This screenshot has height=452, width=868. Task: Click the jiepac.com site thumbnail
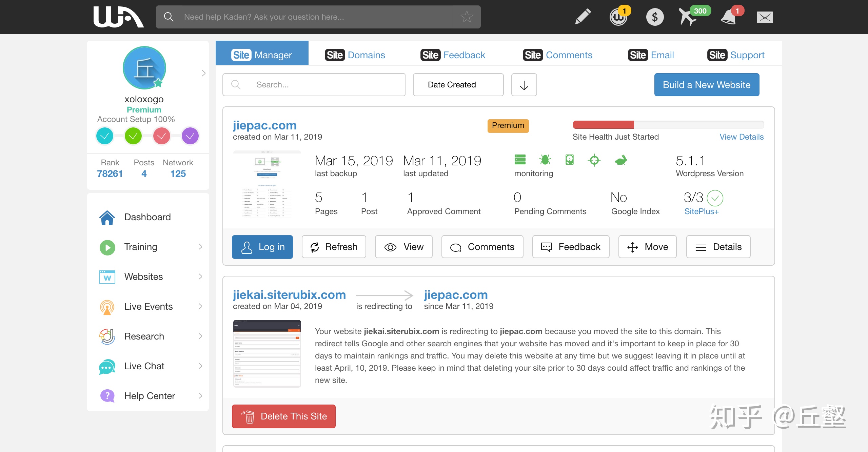click(267, 184)
